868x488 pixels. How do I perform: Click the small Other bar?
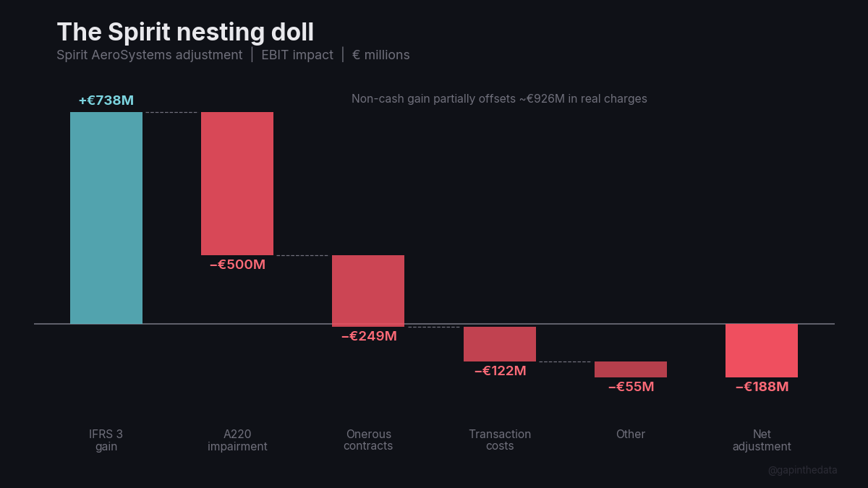coord(631,369)
